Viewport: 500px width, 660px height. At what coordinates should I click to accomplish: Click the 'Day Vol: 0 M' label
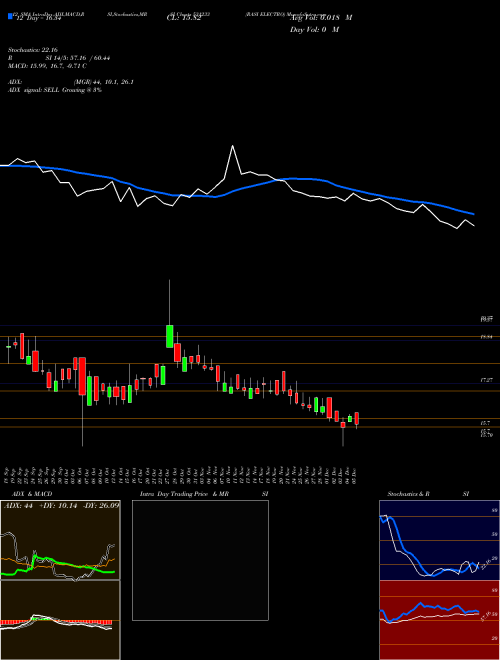(314, 30)
